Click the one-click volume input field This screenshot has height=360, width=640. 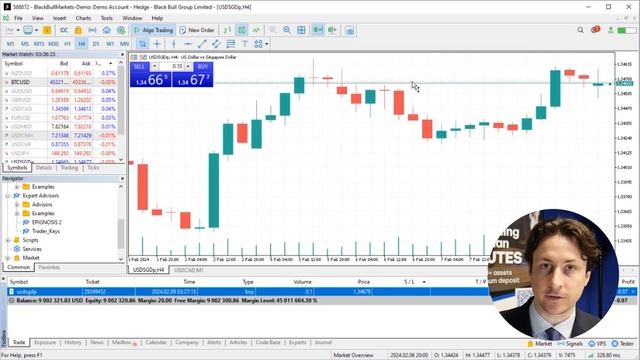point(171,66)
